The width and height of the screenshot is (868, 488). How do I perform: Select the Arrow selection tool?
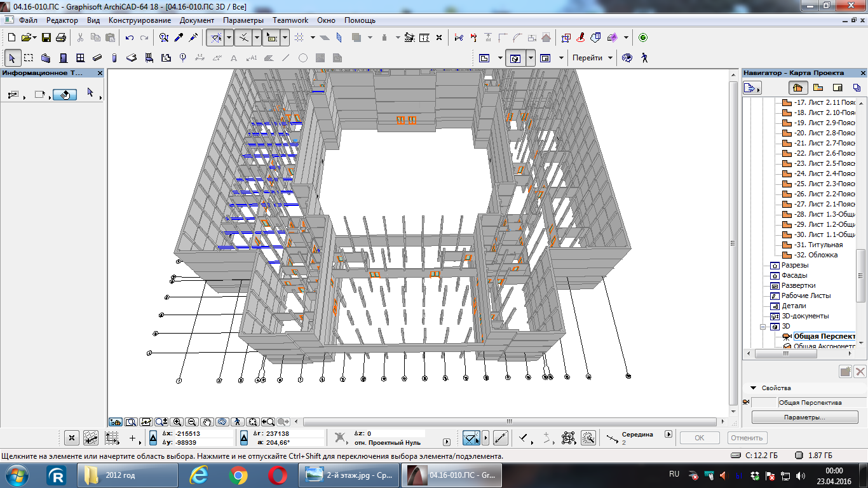(11, 58)
